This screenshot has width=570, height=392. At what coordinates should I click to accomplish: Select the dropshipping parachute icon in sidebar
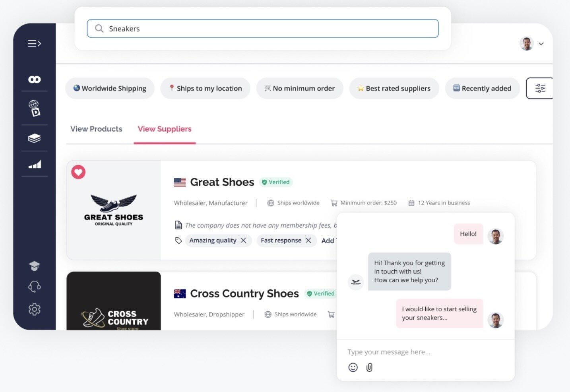pos(34,108)
